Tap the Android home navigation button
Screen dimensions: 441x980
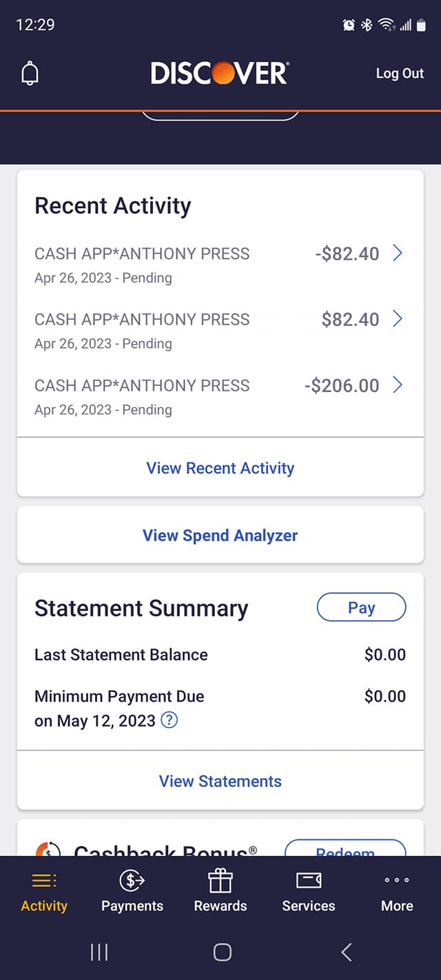222,952
